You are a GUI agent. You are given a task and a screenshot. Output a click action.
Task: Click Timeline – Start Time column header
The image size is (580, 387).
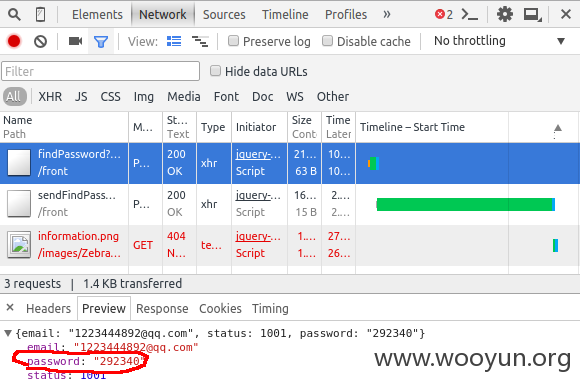[x=412, y=127]
